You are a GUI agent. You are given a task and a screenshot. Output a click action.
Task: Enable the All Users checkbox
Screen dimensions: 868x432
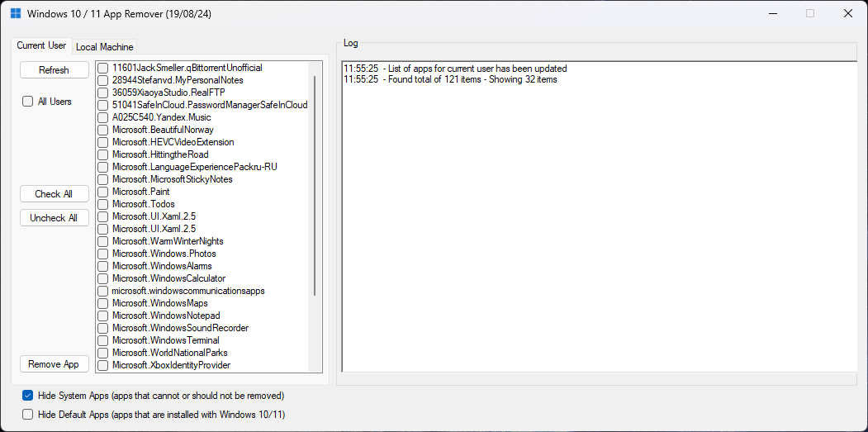pos(28,102)
